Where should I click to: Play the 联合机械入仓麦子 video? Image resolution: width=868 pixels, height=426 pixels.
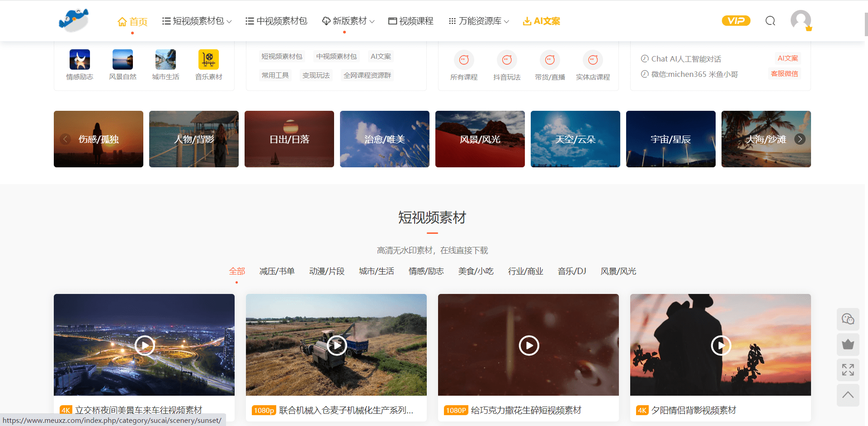click(337, 346)
